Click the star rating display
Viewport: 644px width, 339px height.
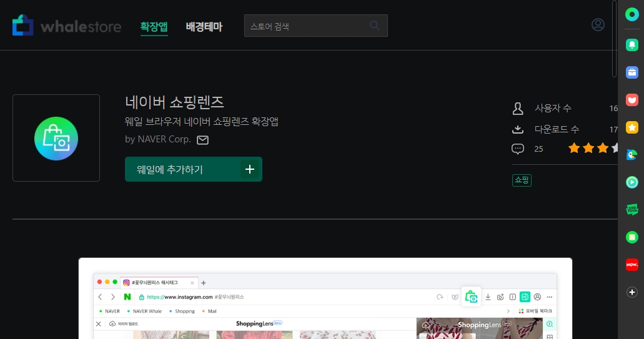click(593, 148)
